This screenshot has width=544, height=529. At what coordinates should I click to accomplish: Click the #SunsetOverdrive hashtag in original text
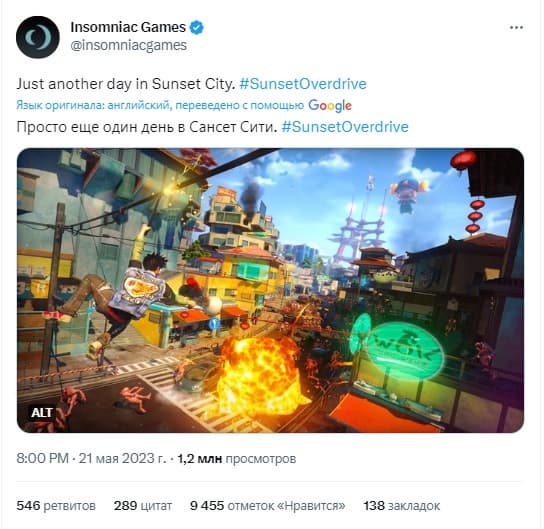303,84
